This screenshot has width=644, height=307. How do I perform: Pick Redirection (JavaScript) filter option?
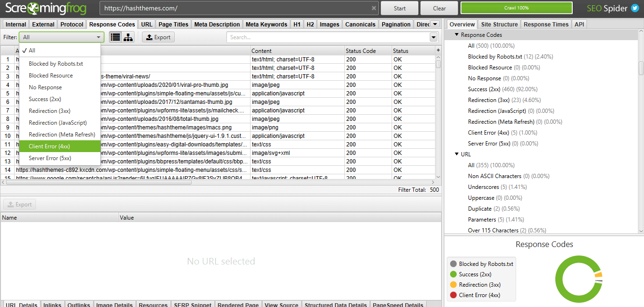[x=60, y=123]
